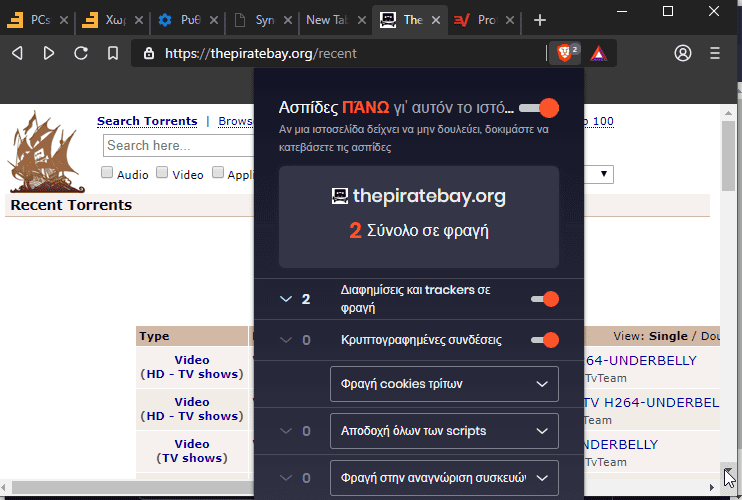The width and height of the screenshot is (742, 500).
Task: Open the user profile icon
Action: [x=682, y=53]
